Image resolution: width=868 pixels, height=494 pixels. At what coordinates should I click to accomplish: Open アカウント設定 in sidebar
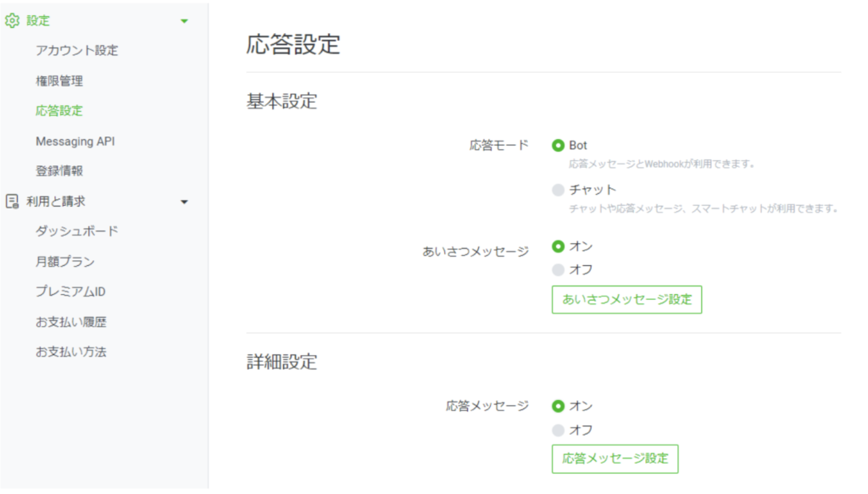coord(77,51)
